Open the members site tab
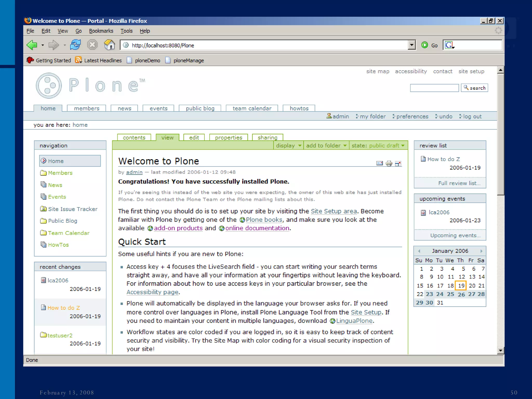Screen dimensions: 532x399 (x=87, y=108)
